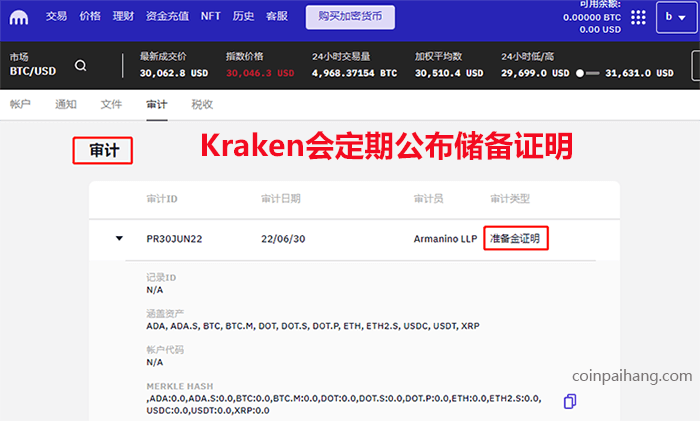Screen dimensions: 700x421
Task: Click the 审计员 column header
Action: (x=429, y=199)
